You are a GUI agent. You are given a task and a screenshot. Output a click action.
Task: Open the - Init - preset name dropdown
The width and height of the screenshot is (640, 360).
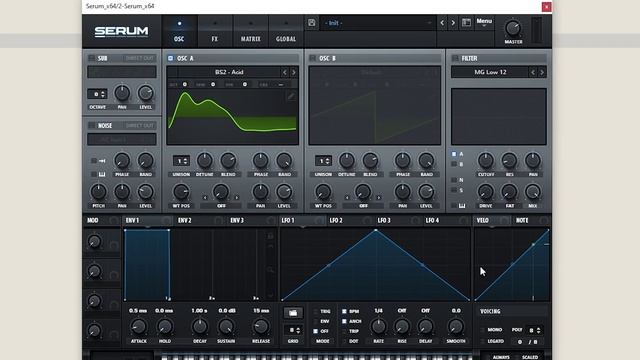point(378,23)
